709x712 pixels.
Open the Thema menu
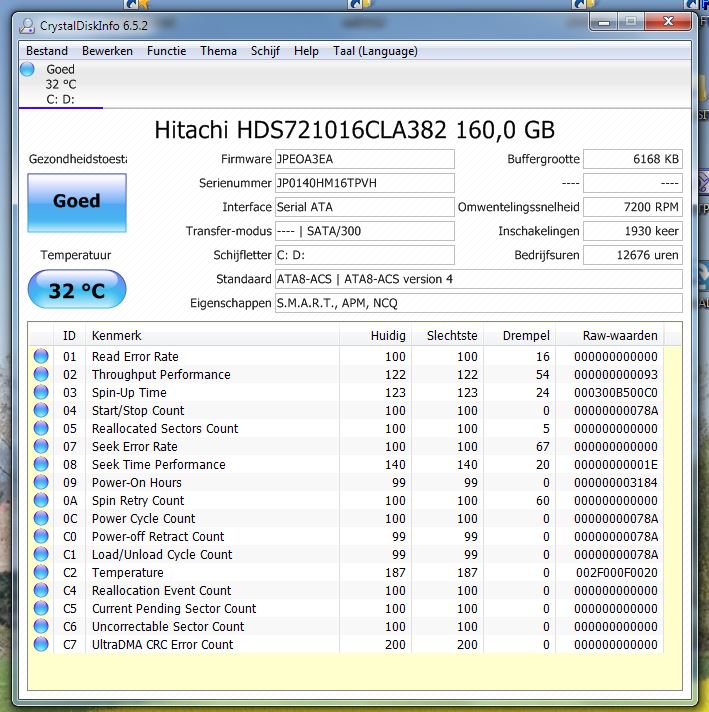click(x=218, y=51)
